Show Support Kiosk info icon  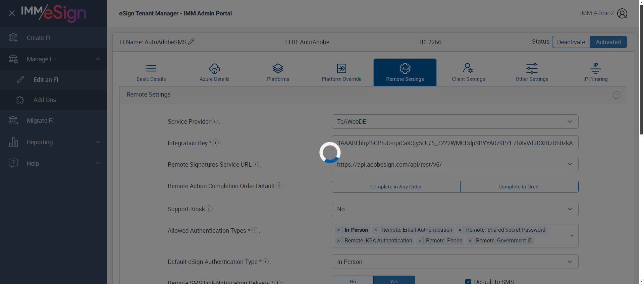tap(209, 209)
